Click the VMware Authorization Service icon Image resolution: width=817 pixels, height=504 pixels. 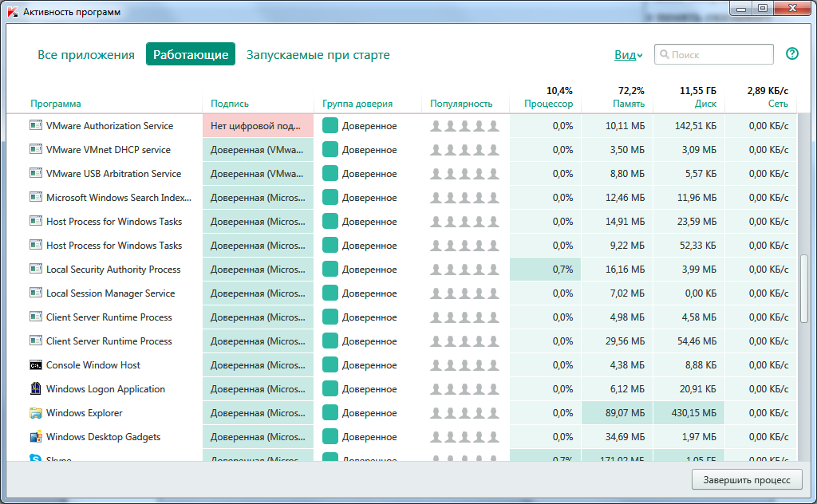point(36,126)
